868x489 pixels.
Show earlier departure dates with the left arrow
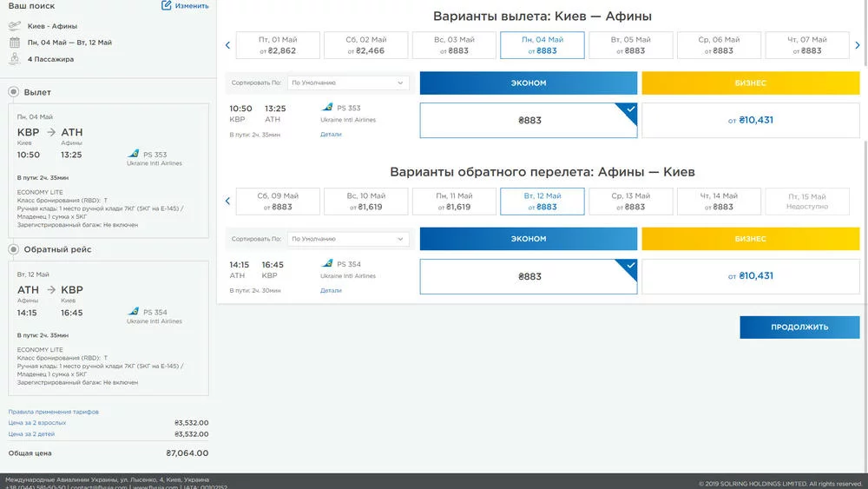[227, 45]
